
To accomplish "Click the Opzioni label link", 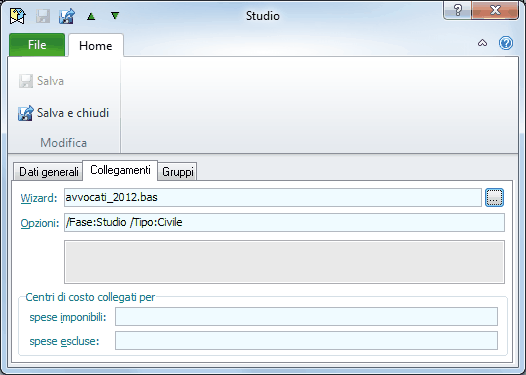I will (40, 223).
